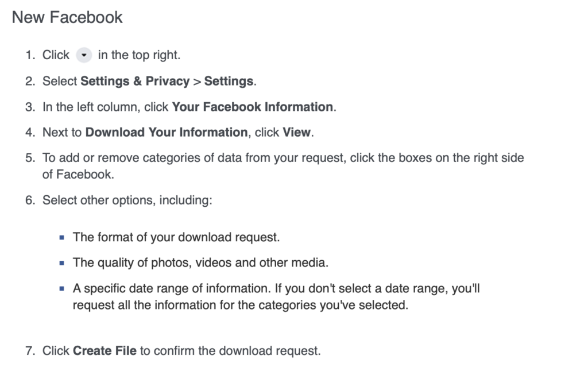
Task: Click Your Facebook Information bold text
Action: (x=252, y=107)
